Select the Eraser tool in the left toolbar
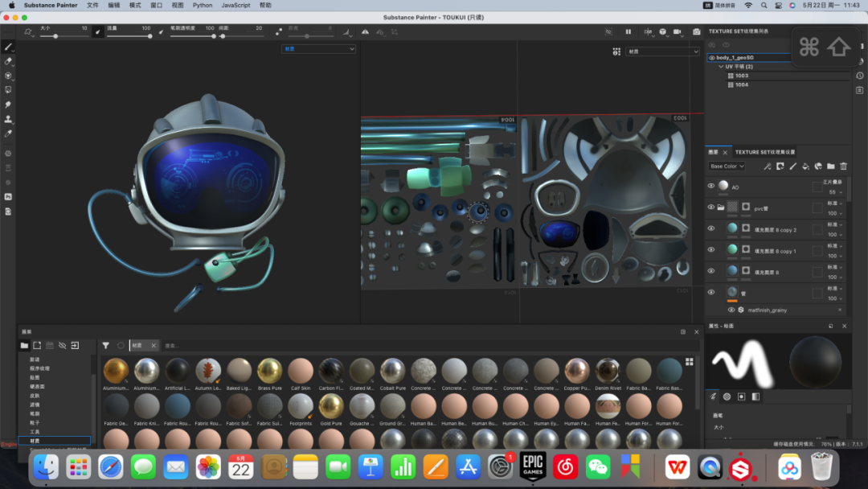868x489 pixels. 8,61
